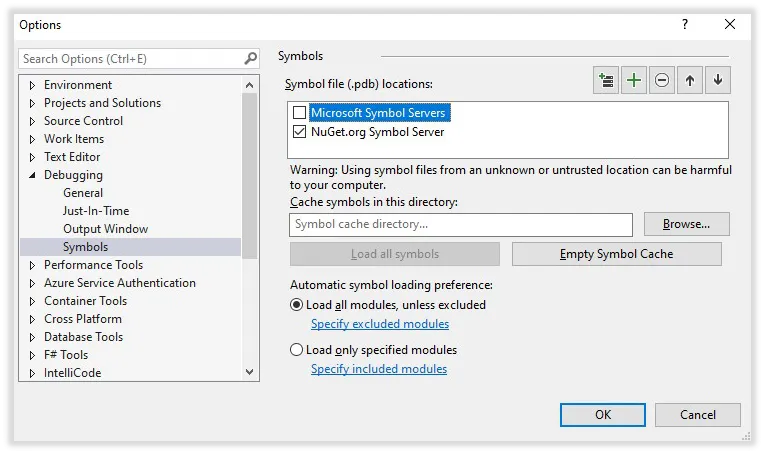Uncheck the NuGet.org Symbol Server checkbox
The image size is (765, 455).
click(x=299, y=132)
